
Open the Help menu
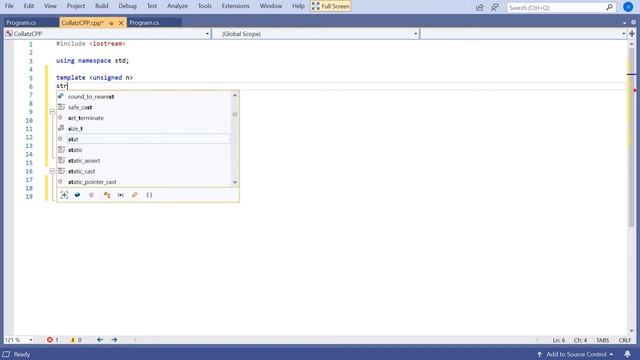(x=298, y=6)
